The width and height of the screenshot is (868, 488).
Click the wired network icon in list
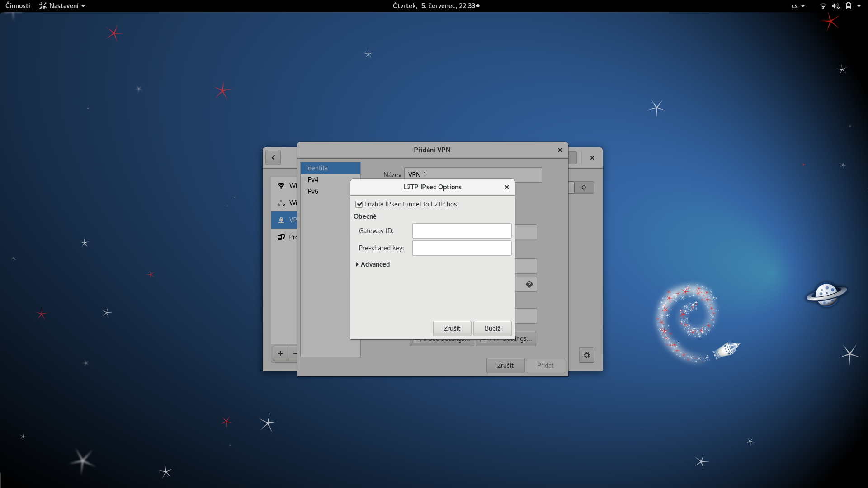(281, 203)
